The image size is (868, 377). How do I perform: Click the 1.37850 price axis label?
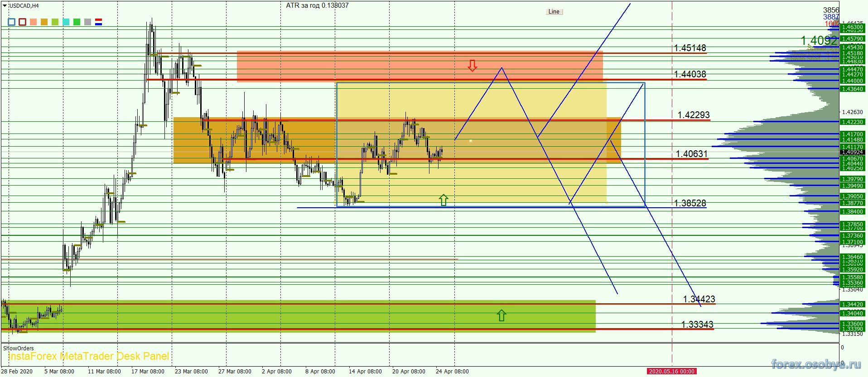tap(852, 224)
